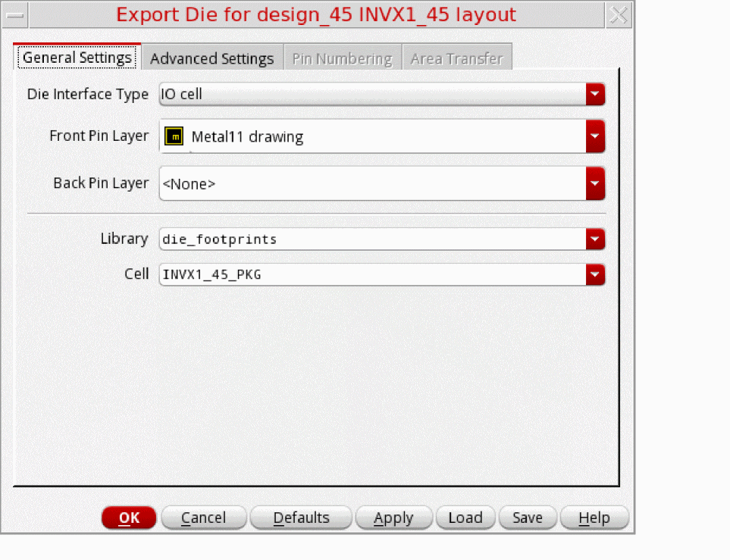Click the dialog title bar text
Image resolution: width=730 pixels, height=560 pixels.
[x=316, y=15]
